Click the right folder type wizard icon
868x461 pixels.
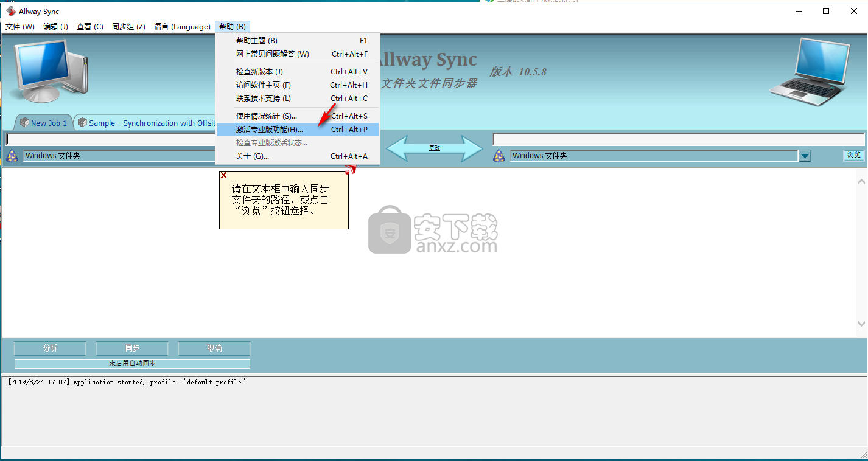(499, 156)
